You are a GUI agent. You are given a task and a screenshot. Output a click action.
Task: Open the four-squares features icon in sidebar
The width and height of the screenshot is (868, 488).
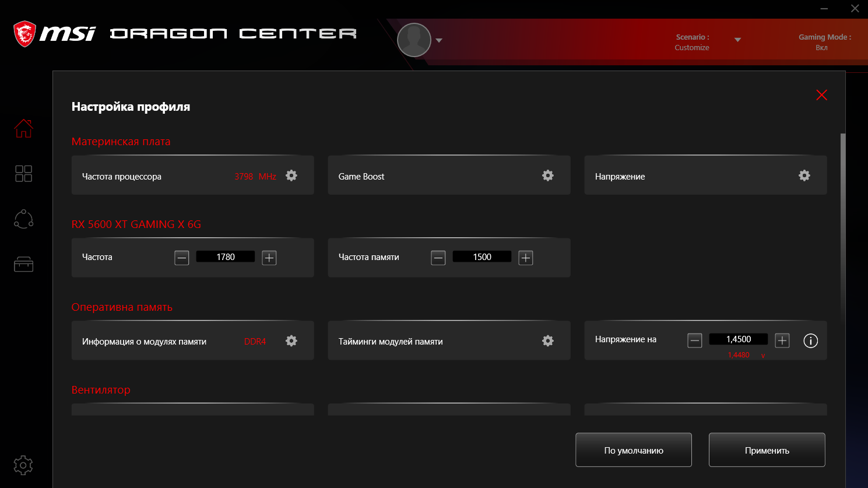point(24,173)
